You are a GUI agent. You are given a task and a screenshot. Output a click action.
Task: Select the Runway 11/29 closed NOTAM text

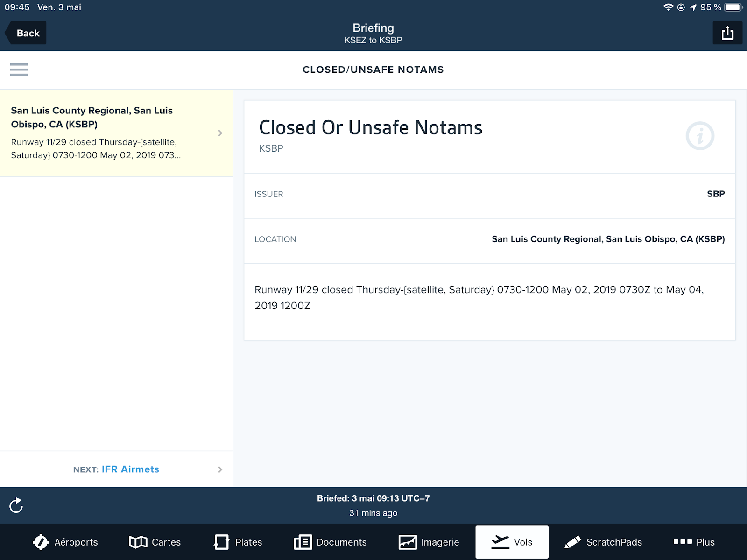(x=479, y=298)
